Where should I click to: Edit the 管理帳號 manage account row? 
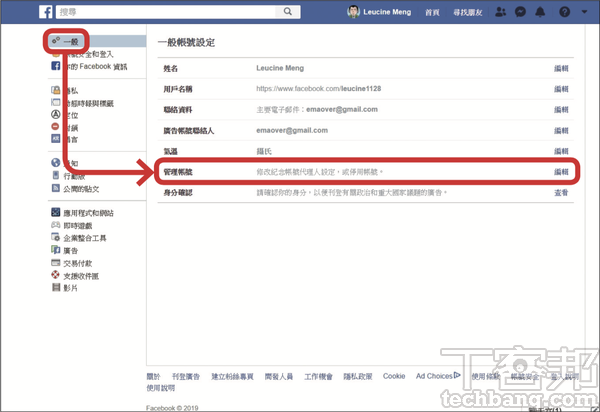point(561,172)
